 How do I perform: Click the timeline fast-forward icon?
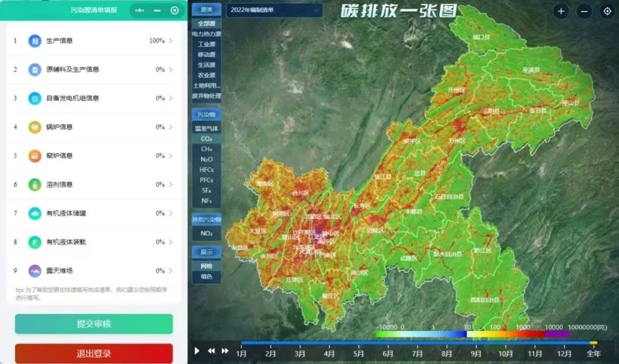click(225, 351)
